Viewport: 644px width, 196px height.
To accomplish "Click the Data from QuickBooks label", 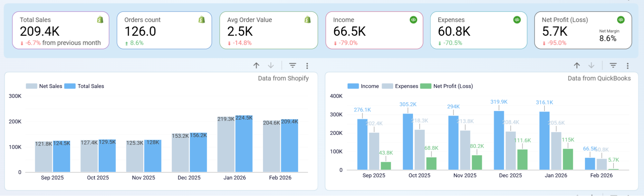I will pyautogui.click(x=599, y=78).
